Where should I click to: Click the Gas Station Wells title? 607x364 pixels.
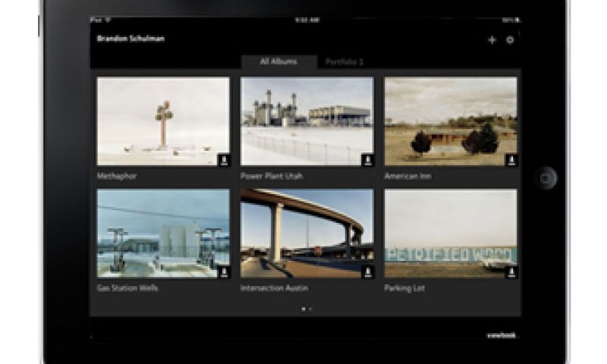point(127,288)
